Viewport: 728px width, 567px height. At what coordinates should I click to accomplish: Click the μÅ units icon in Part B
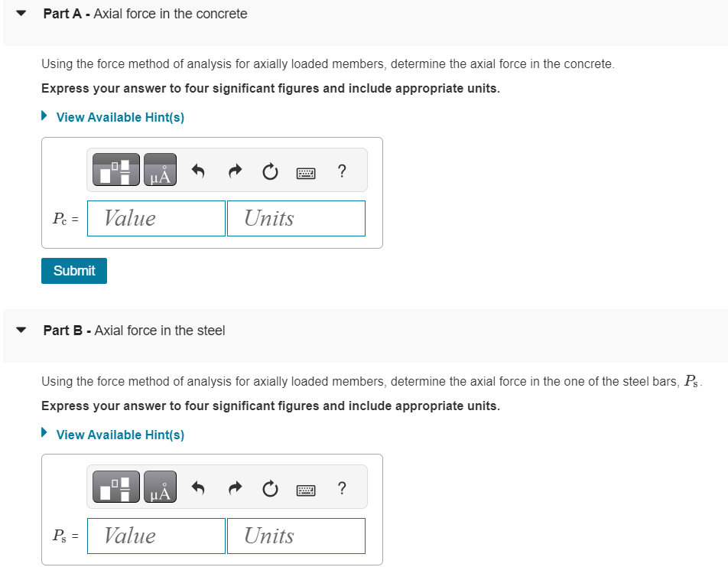point(161,487)
